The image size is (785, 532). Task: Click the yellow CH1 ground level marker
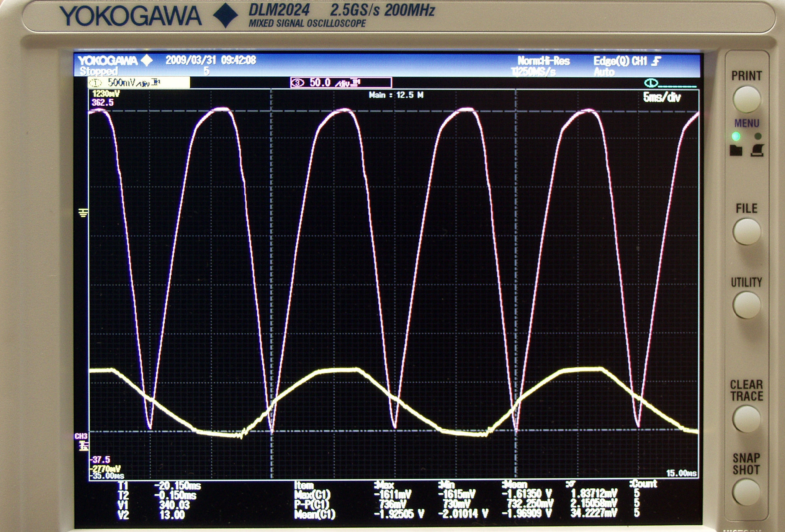pos(83,212)
